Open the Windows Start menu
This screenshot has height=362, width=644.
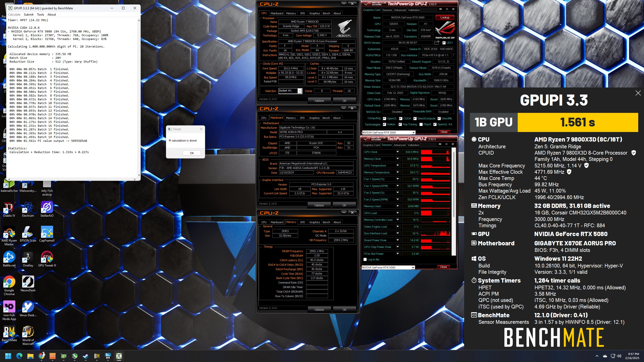point(8,356)
